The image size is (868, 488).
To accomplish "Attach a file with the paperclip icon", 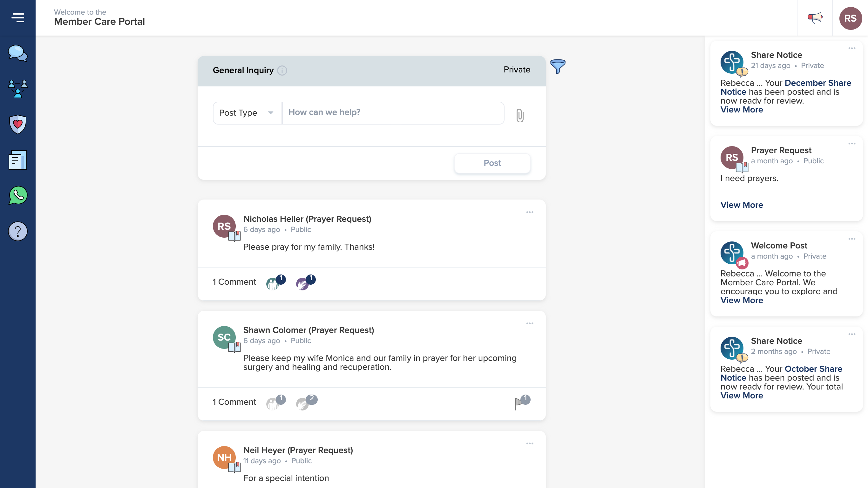I will pos(519,115).
